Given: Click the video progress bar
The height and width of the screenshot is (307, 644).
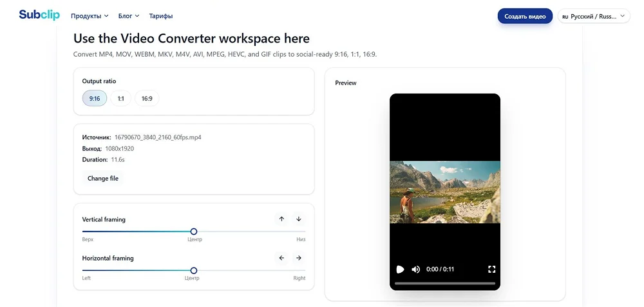Looking at the screenshot, I should (445, 283).
